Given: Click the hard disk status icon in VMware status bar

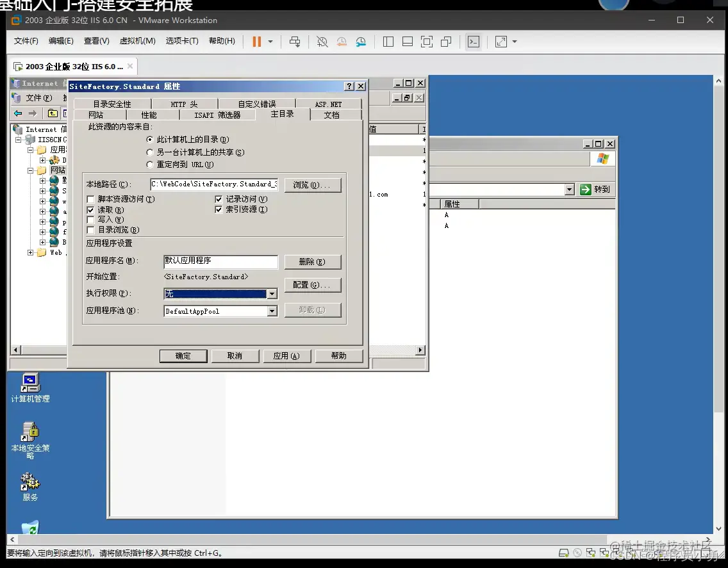Looking at the screenshot, I should (x=564, y=553).
